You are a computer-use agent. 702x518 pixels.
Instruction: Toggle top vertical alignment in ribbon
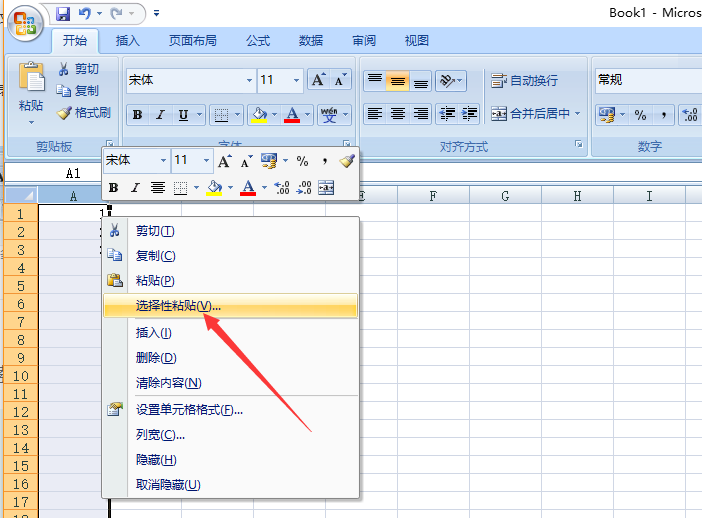pos(375,81)
